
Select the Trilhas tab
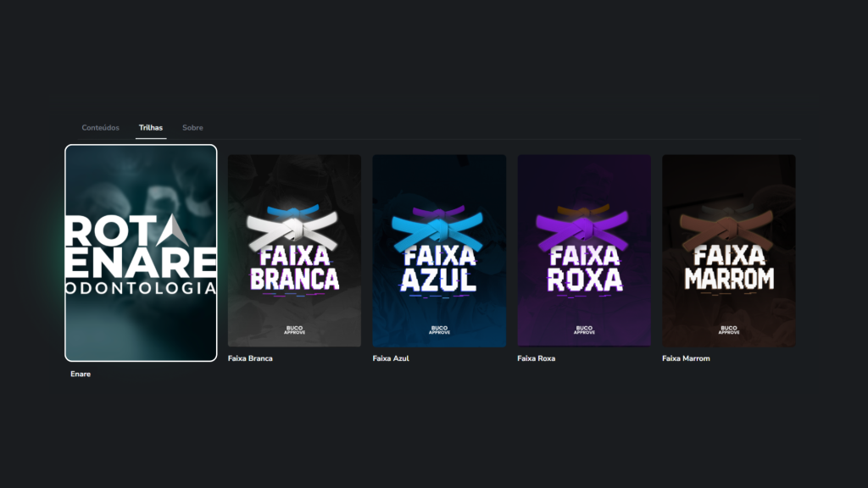pyautogui.click(x=151, y=128)
